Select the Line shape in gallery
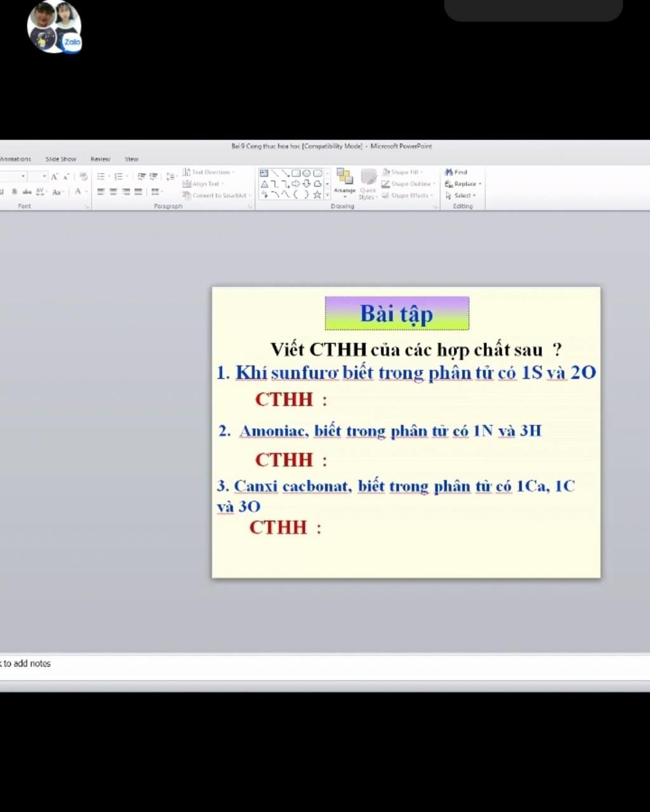 (x=275, y=173)
